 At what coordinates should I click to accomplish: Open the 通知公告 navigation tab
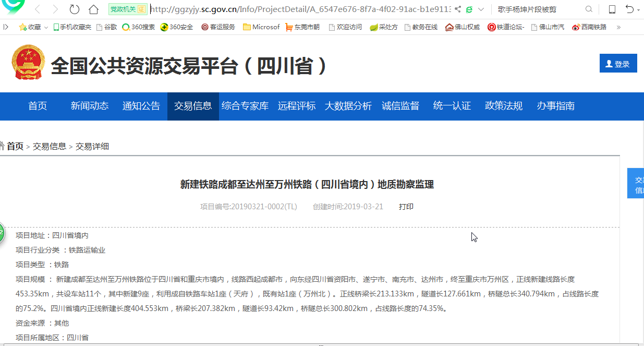[141, 106]
